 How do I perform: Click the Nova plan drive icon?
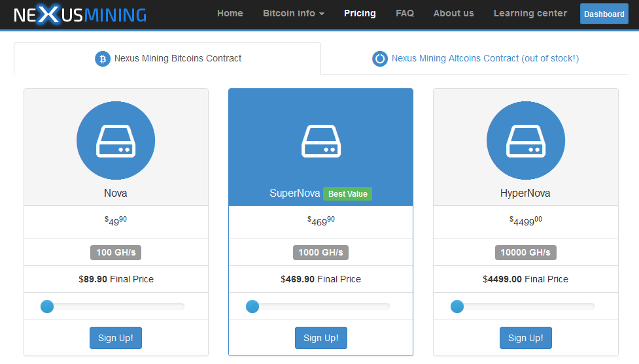[116, 141]
